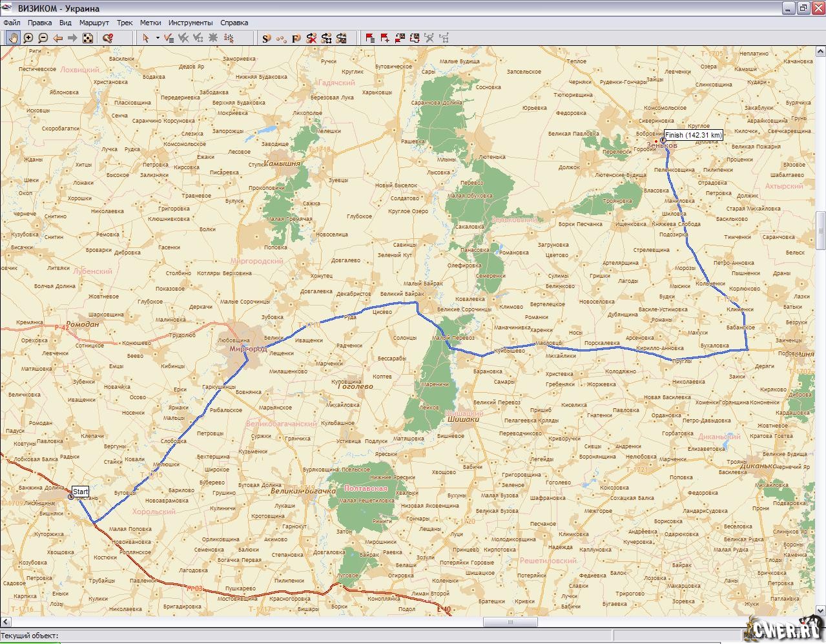Open the Правка menu
This screenshot has height=644, width=826.
pos(40,23)
